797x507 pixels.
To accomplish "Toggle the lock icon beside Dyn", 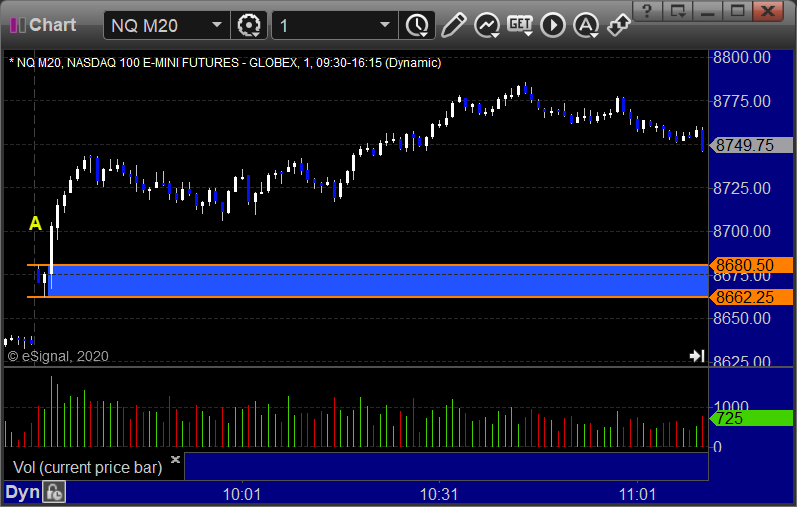I will [54, 492].
